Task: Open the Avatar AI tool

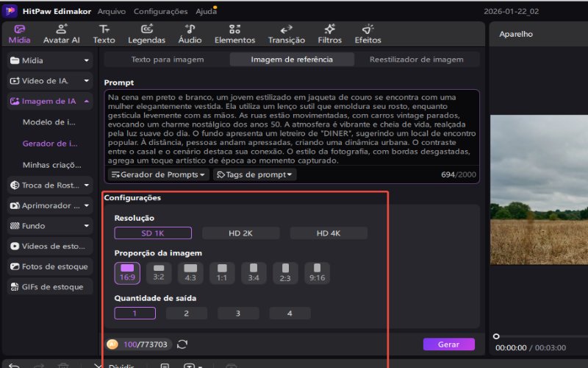Action: 62,34
